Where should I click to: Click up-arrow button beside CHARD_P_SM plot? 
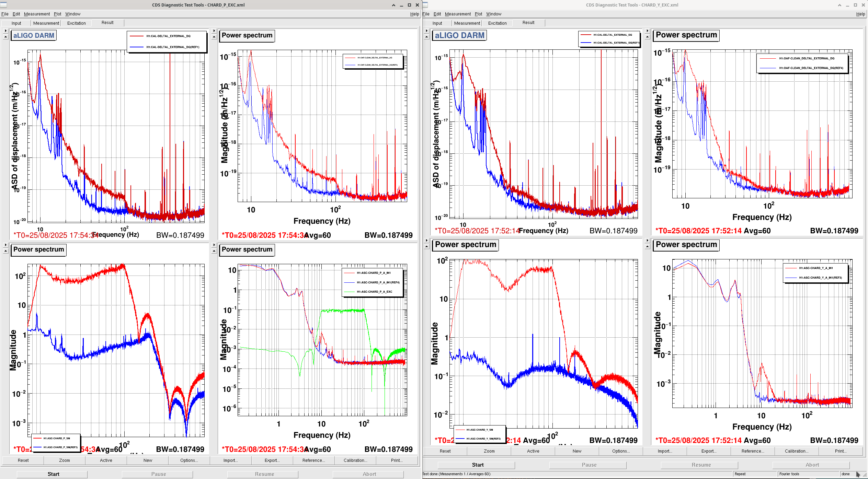[5, 251]
